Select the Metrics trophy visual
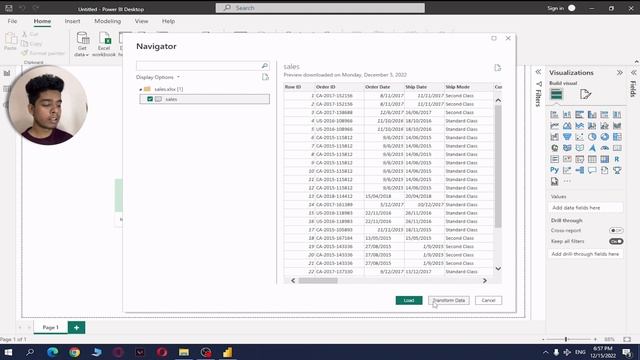640x360 pixels. [x=617, y=170]
